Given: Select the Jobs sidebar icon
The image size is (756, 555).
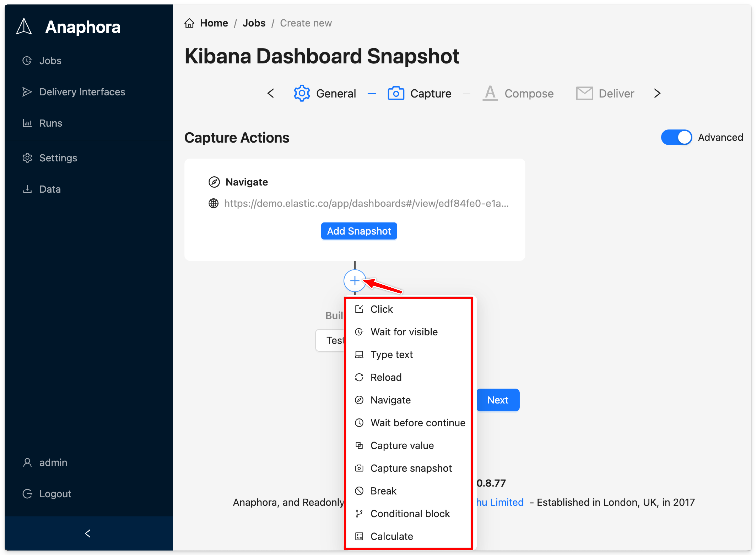Looking at the screenshot, I should click(x=27, y=60).
